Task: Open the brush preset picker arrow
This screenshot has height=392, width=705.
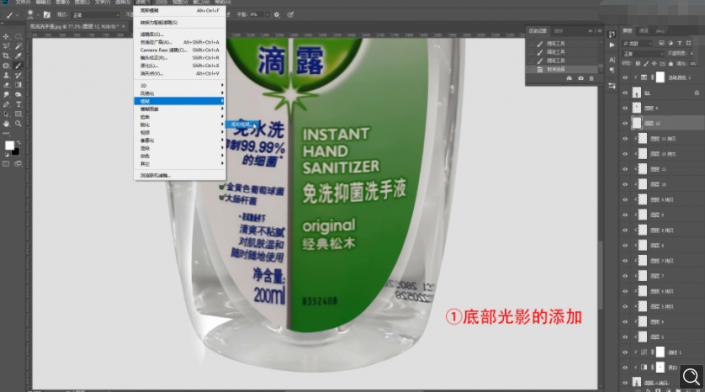Action: coord(38,15)
